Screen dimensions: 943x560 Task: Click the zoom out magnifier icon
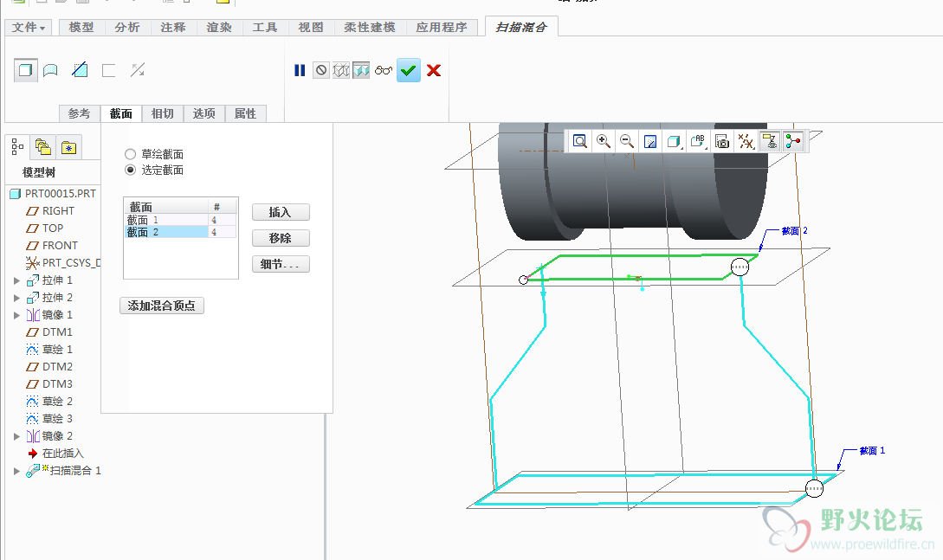627,141
